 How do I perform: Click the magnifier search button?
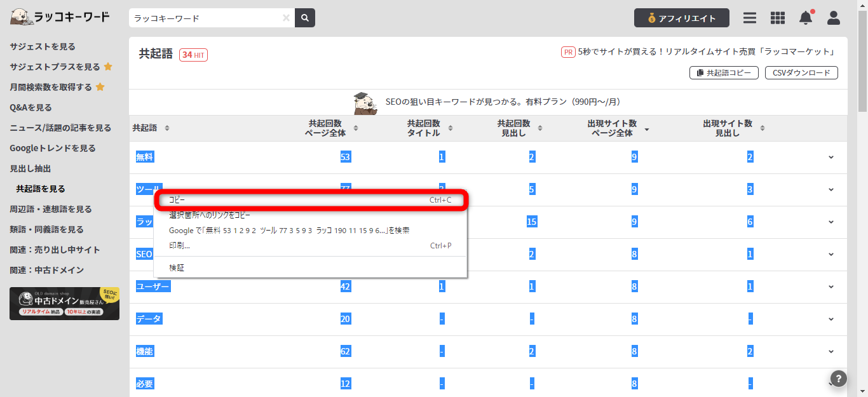pyautogui.click(x=306, y=18)
